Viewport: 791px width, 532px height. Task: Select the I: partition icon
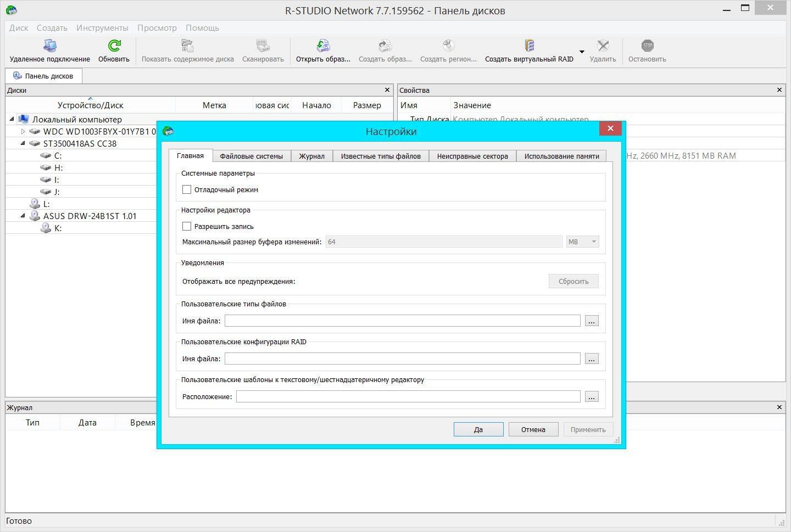click(46, 180)
